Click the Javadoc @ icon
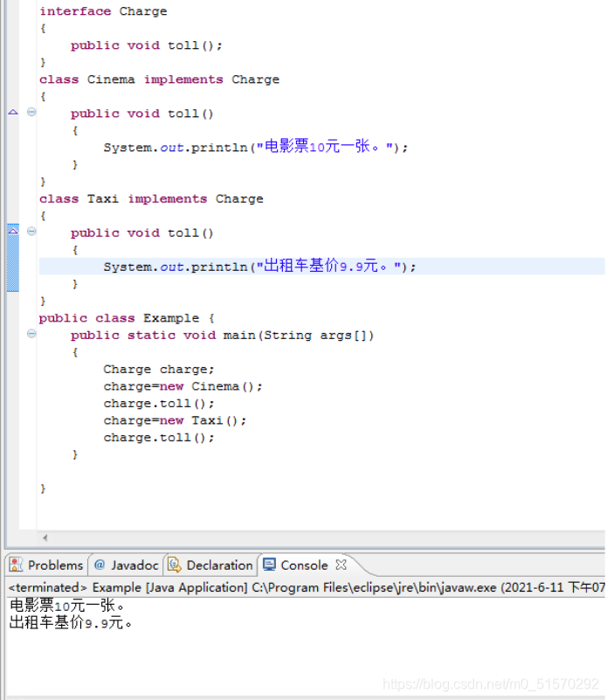Viewport: 607px width, 700px height. click(100, 565)
